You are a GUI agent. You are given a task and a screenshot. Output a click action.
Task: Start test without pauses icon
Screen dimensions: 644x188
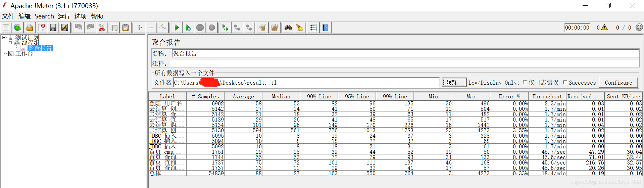pyautogui.click(x=188, y=28)
